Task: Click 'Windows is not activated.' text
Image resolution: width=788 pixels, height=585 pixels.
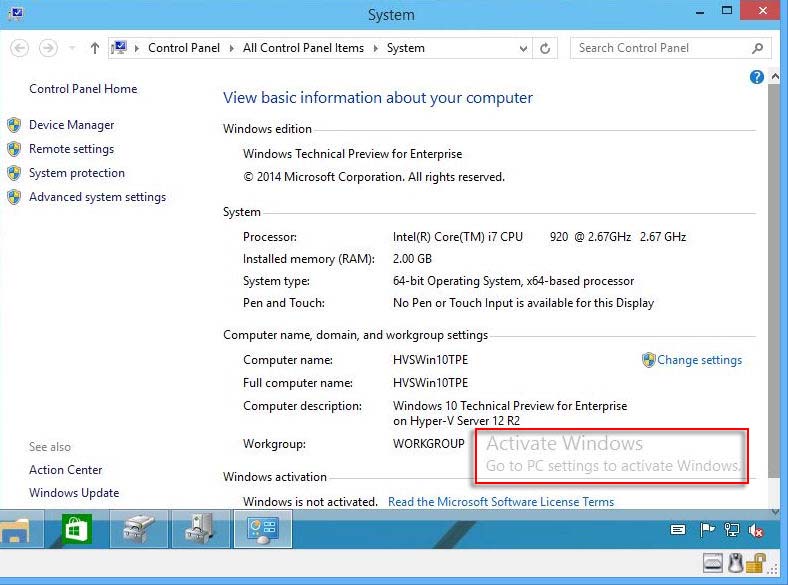Action: coord(310,502)
